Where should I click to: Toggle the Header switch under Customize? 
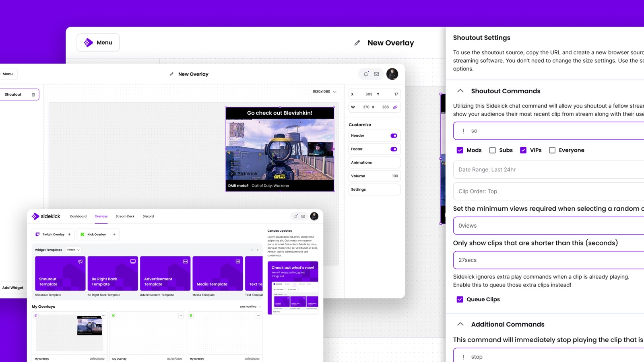pyautogui.click(x=394, y=136)
